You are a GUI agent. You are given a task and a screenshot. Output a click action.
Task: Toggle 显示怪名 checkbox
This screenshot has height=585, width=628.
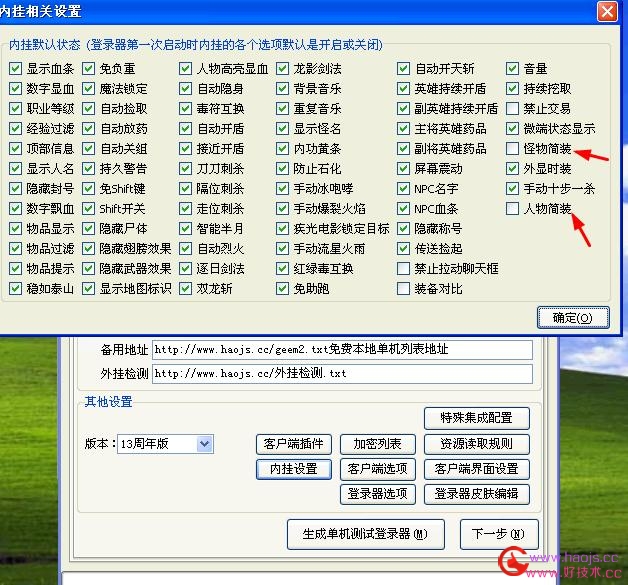click(x=282, y=129)
